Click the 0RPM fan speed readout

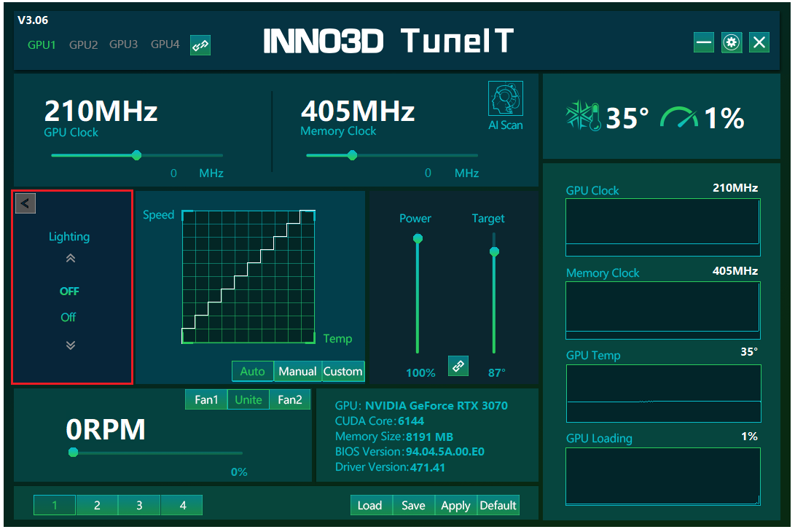(106, 429)
